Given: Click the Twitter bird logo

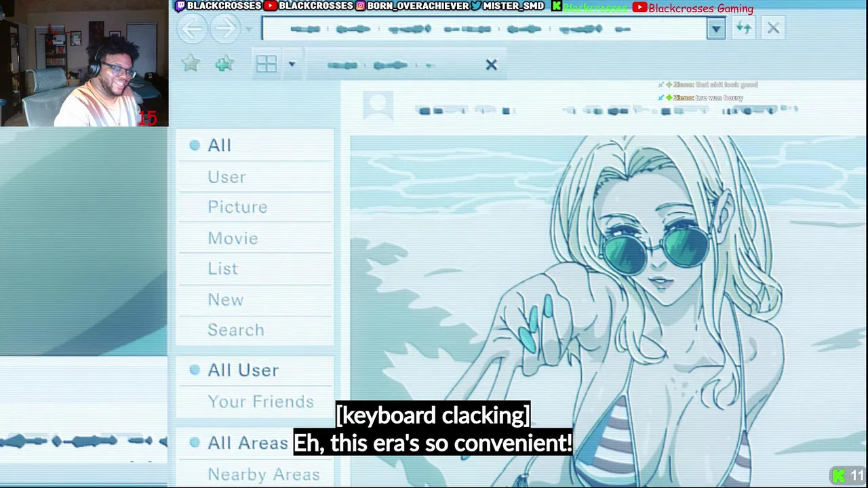Looking at the screenshot, I should (x=476, y=6).
